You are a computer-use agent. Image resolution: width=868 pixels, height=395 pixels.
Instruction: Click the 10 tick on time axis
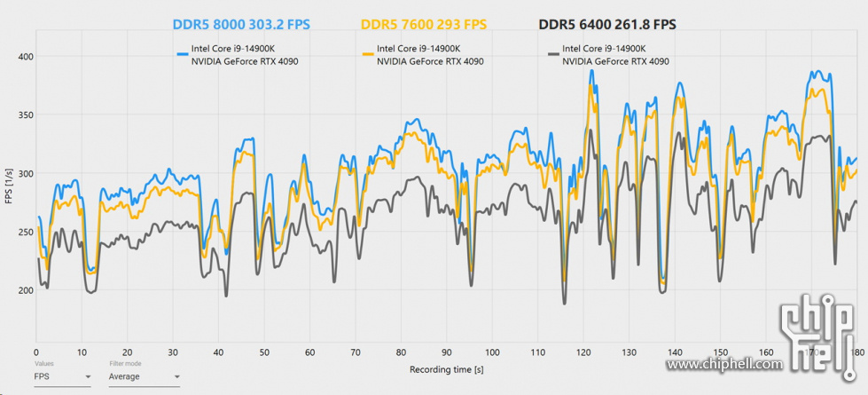click(x=82, y=352)
